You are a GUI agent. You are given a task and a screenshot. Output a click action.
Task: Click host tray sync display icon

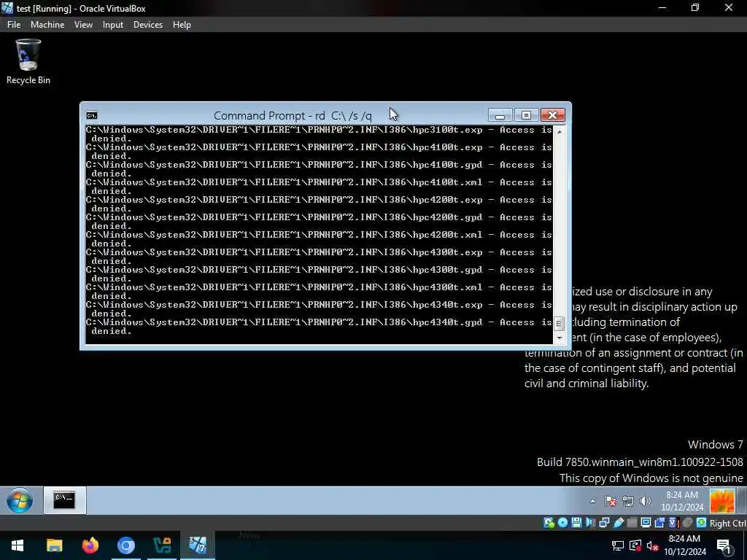635,545
